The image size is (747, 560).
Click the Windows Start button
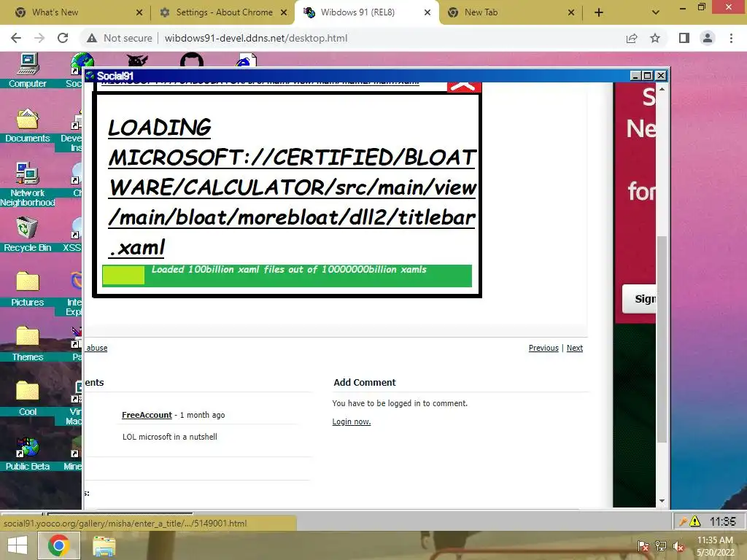click(18, 545)
